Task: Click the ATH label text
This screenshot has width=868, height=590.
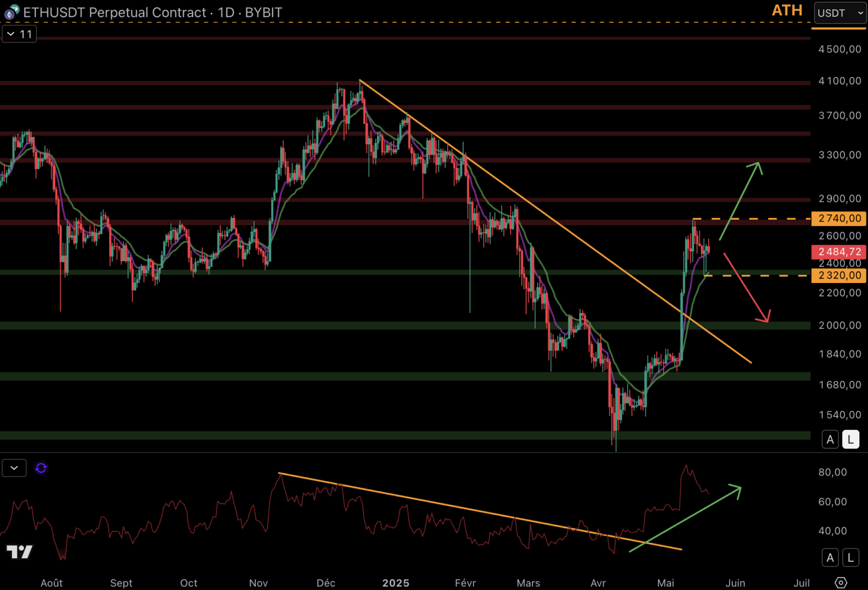Action: pos(787,10)
